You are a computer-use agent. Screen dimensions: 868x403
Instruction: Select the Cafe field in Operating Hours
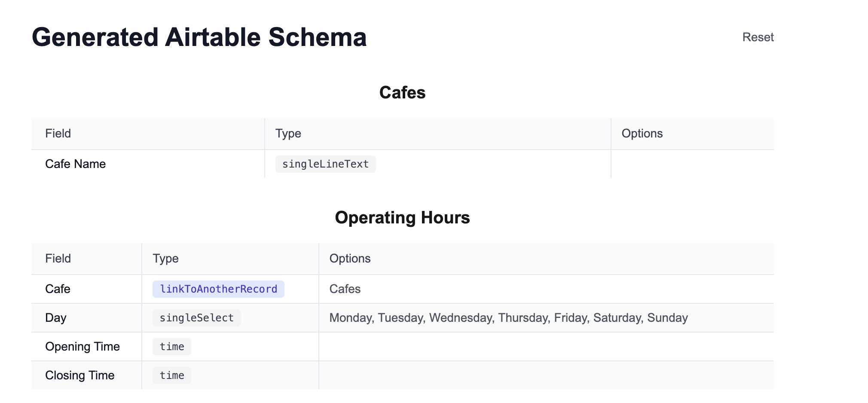pos(86,289)
